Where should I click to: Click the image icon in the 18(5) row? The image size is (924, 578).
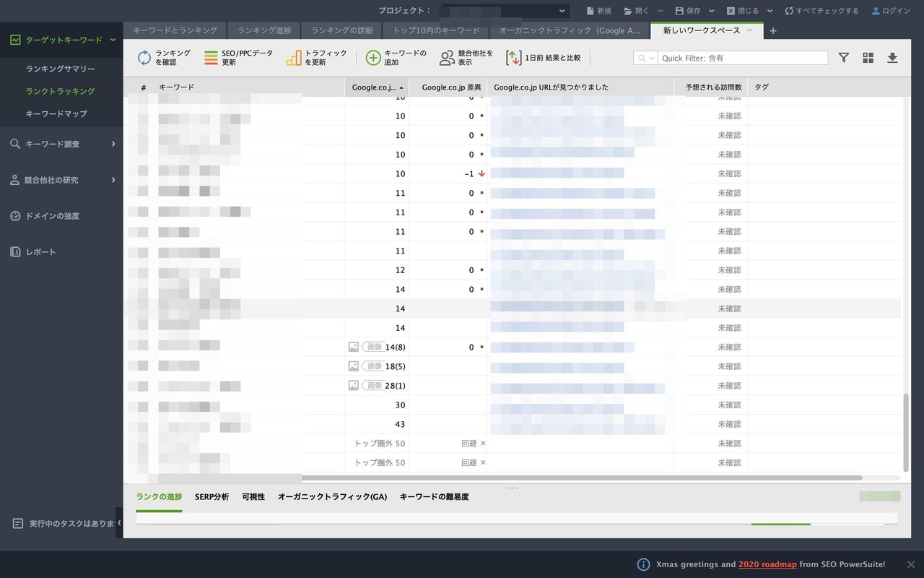[x=353, y=366]
